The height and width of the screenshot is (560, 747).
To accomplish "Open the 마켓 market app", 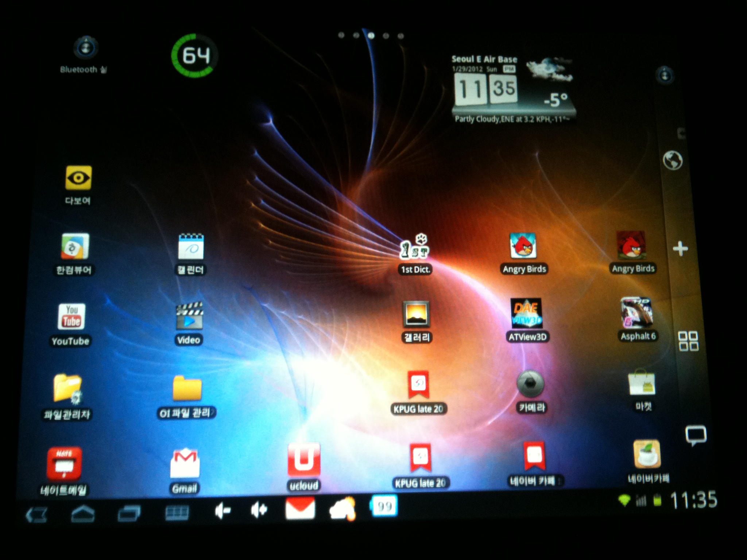I will tap(642, 383).
